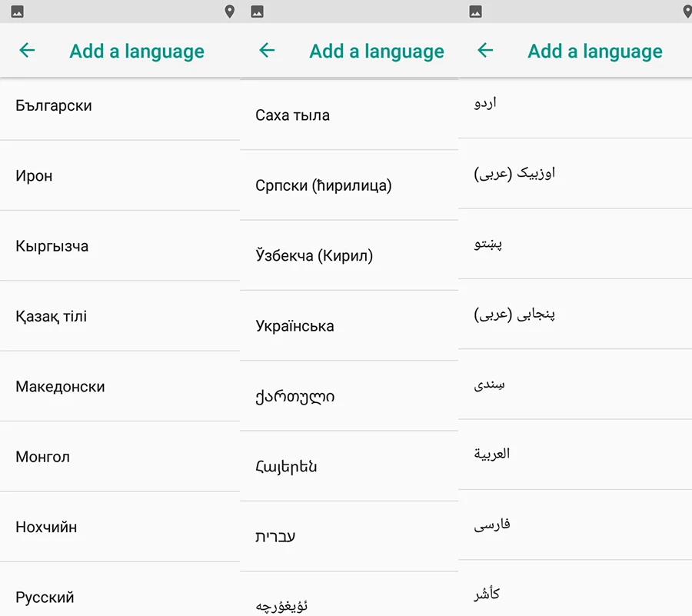Select Armenian Հայերեն entry
Image resolution: width=692 pixels, height=616 pixels.
[349, 466]
